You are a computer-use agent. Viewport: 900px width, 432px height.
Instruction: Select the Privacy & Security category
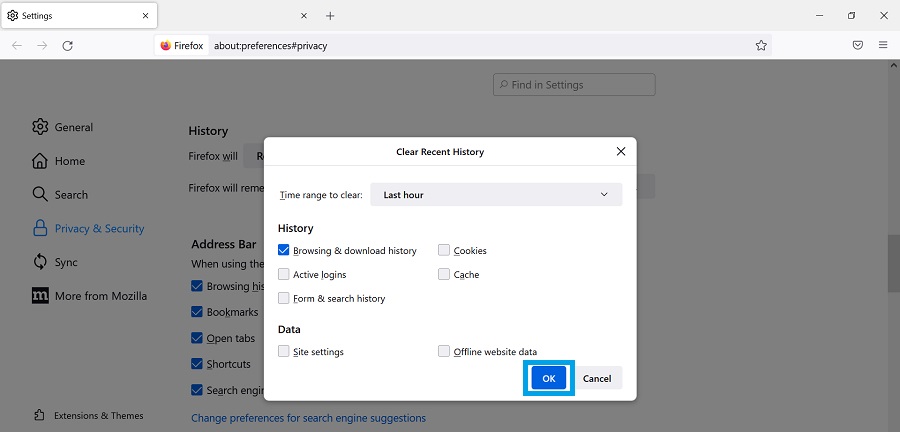[x=99, y=229]
